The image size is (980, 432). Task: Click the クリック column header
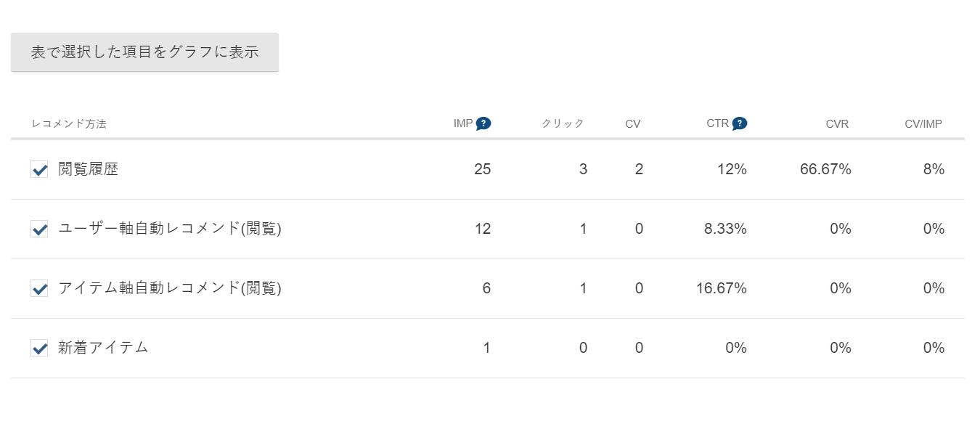coord(563,123)
